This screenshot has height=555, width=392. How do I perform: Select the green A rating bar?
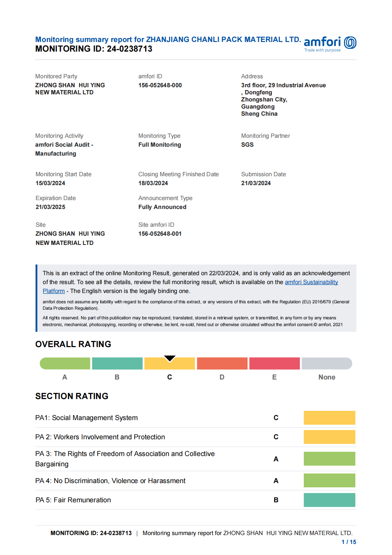pyautogui.click(x=65, y=363)
